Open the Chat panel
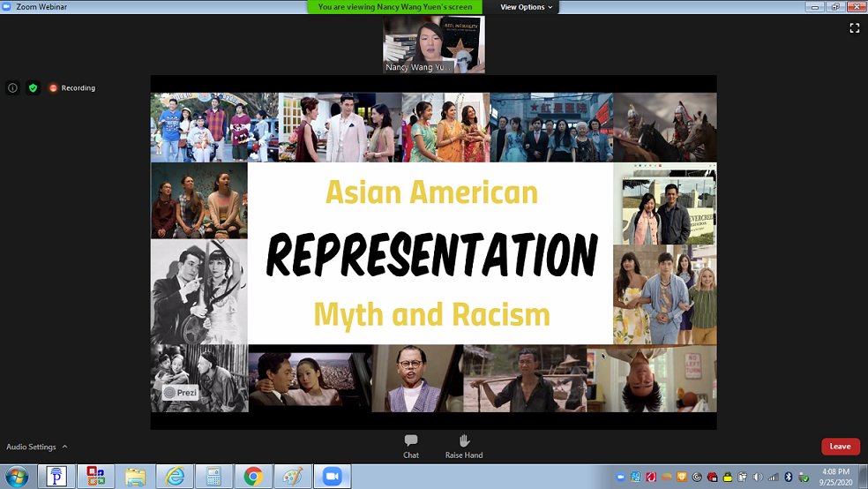This screenshot has width=868, height=489. click(411, 447)
